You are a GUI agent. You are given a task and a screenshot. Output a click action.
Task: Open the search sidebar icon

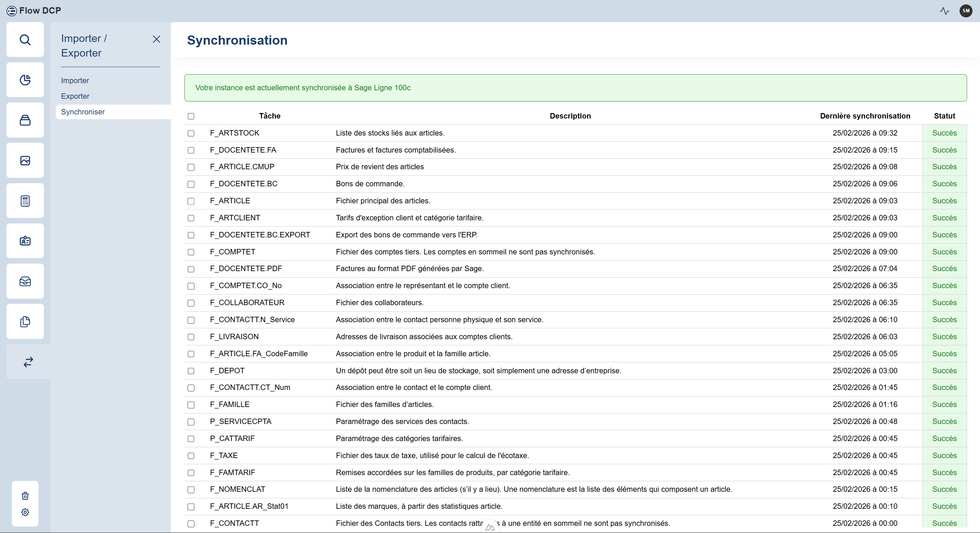coord(25,40)
